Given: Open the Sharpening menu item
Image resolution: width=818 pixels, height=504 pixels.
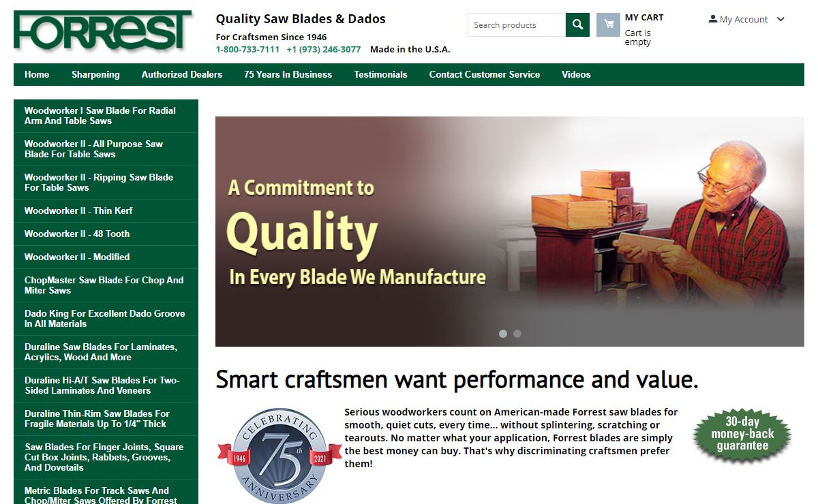Looking at the screenshot, I should [95, 74].
